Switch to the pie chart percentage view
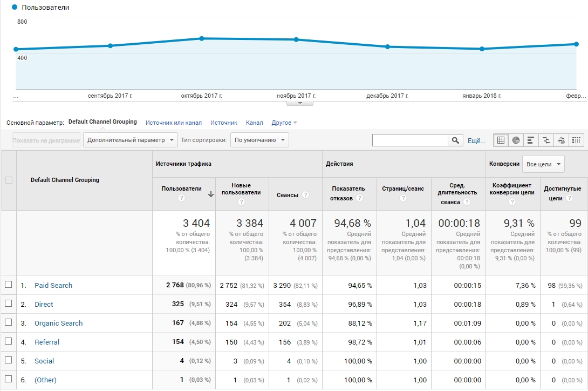 coord(516,140)
